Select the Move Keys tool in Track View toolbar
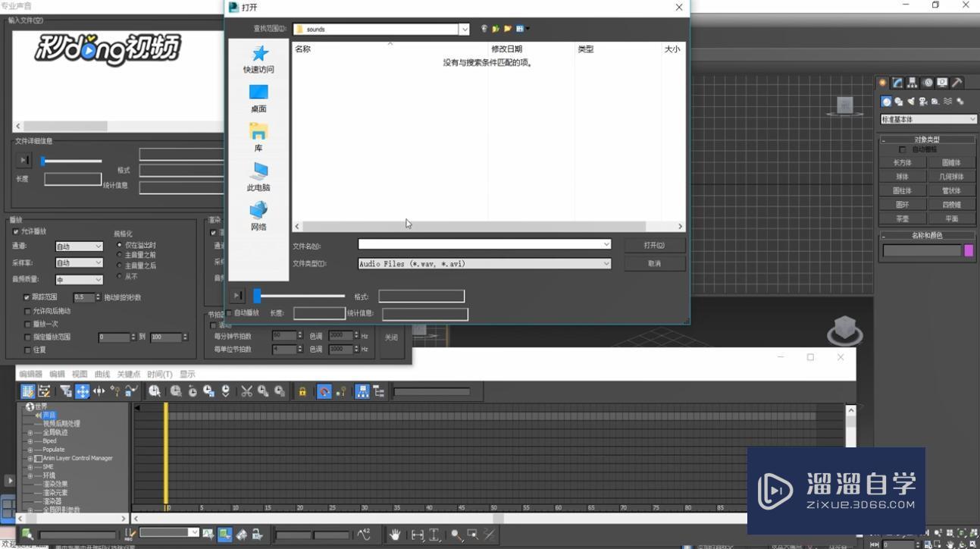Screen dimensions: 980x549 tap(83, 391)
